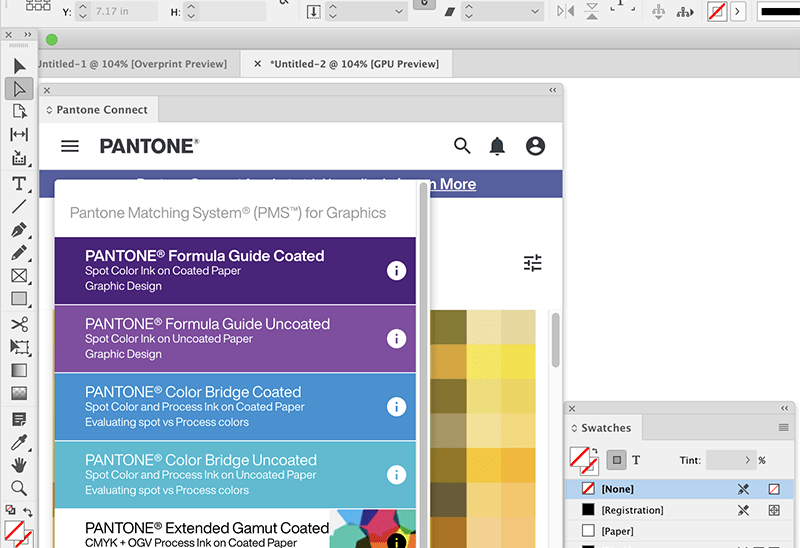Swap fill and stroke in toolbar
Image resolution: width=800 pixels, height=548 pixels.
pos(28,510)
